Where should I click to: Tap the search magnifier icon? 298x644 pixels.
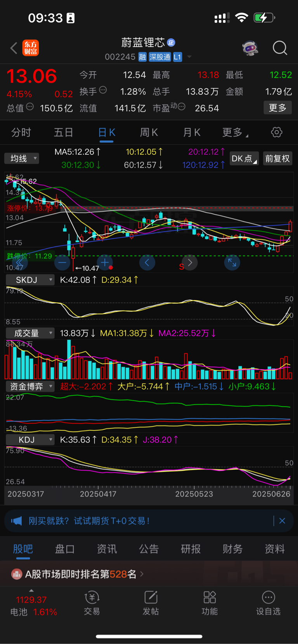tap(280, 48)
